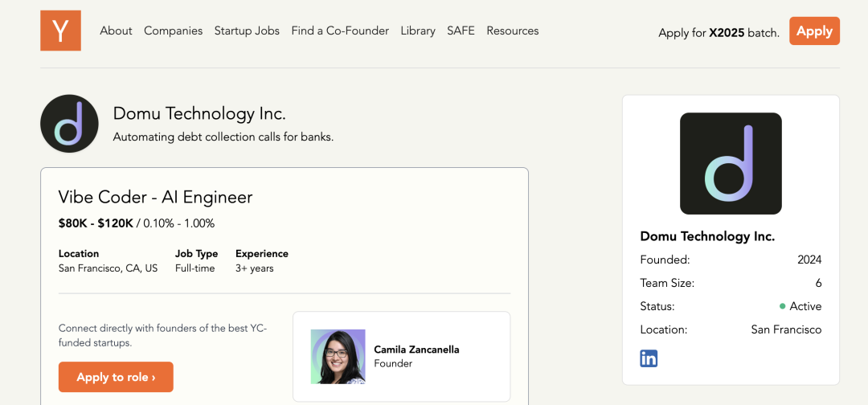Click the Vibe Coder - AI Engineer title
Screen dimensions: 868x405
pyautogui.click(x=156, y=197)
